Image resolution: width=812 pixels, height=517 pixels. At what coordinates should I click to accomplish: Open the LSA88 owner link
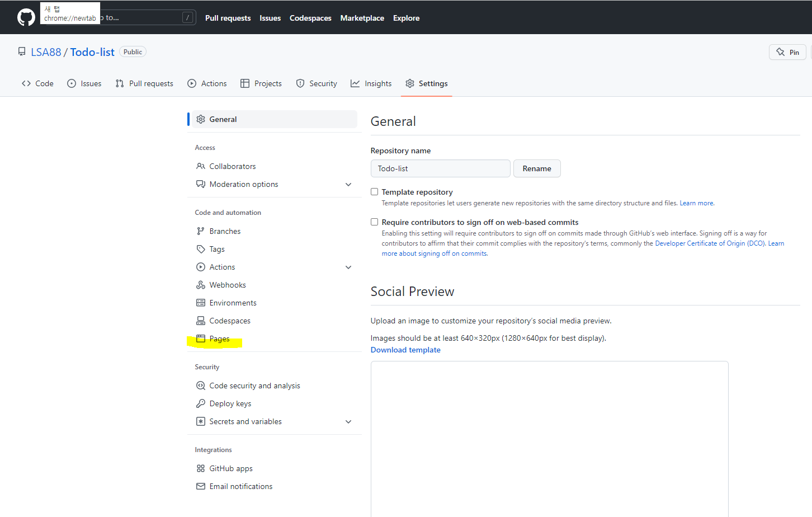46,52
